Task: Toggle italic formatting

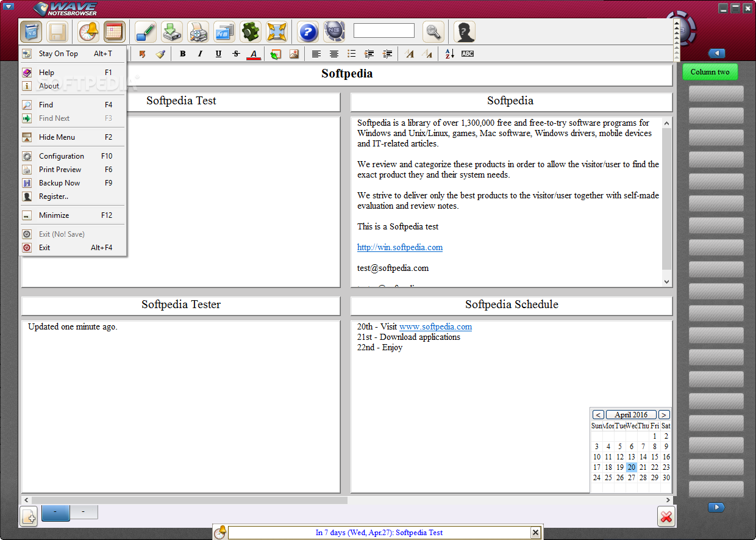Action: click(200, 54)
